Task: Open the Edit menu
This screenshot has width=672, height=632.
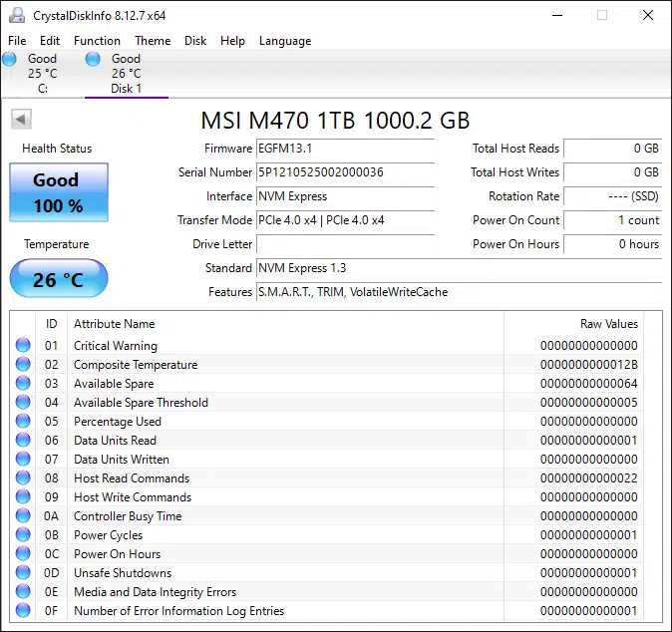Action: [x=50, y=41]
